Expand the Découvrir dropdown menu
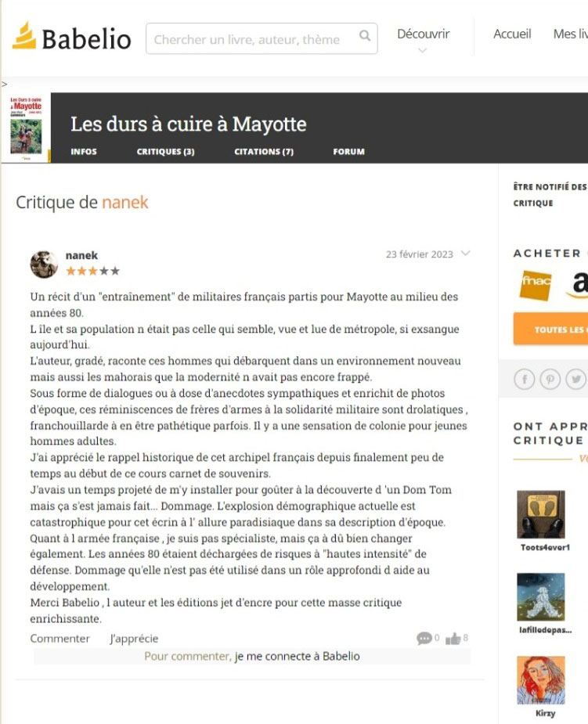 (x=423, y=40)
